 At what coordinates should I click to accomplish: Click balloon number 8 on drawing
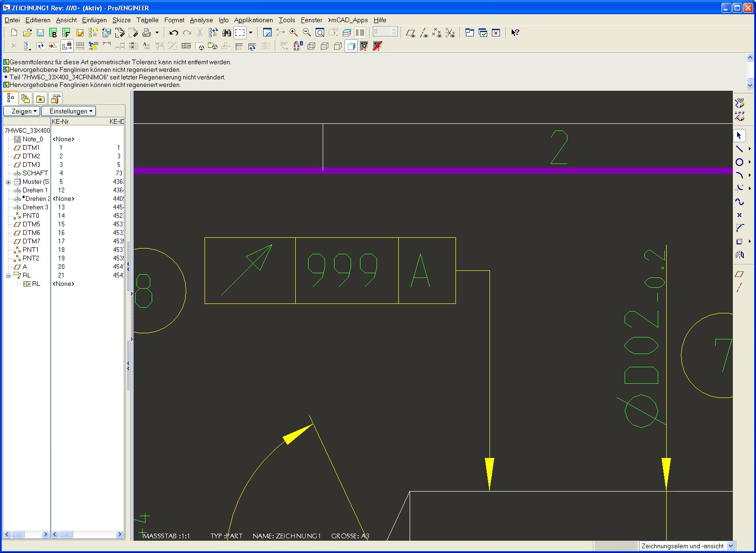click(144, 292)
